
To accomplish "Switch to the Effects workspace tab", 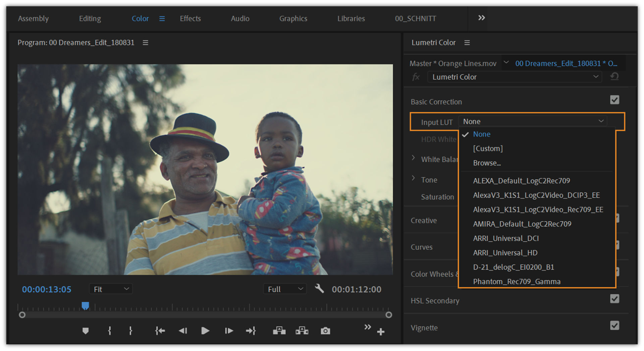I will click(190, 18).
